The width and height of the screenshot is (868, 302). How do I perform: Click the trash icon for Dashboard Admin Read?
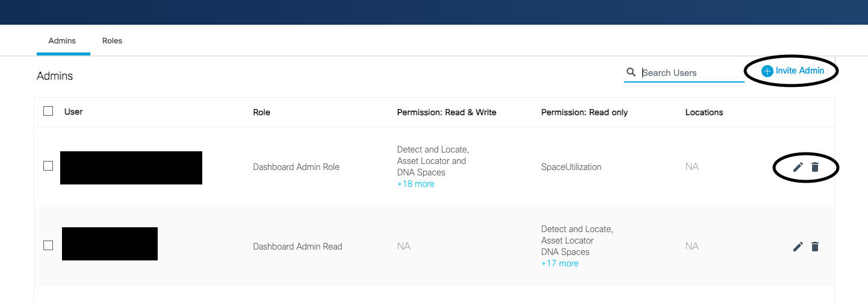pyautogui.click(x=815, y=246)
